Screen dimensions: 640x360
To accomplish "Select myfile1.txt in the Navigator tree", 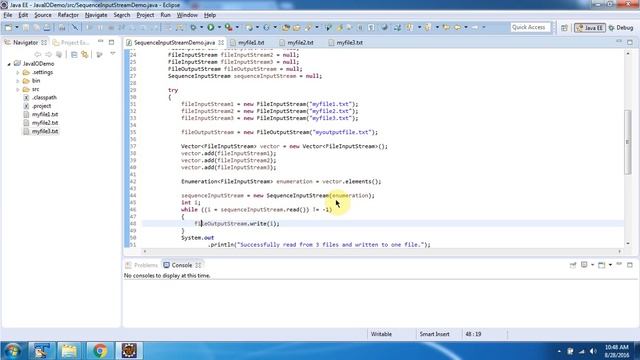I will [41, 115].
